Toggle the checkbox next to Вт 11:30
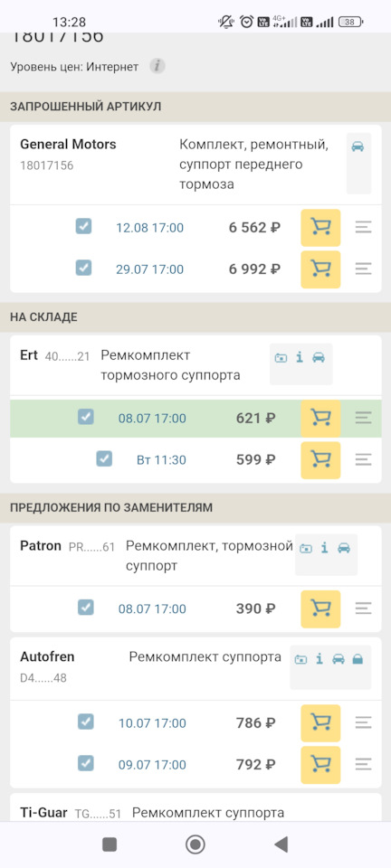This screenshot has width=391, height=868. point(104,458)
